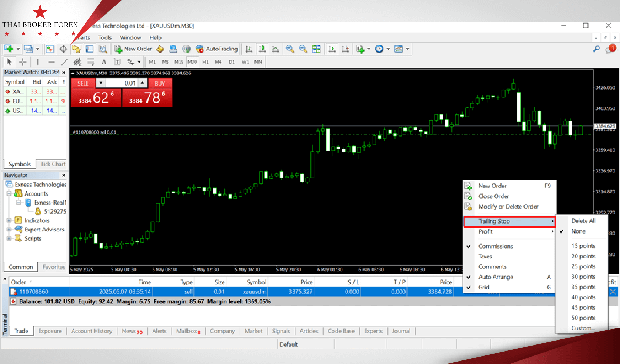Select the line chart type icon
Screen dimensions: 620x364
click(x=275, y=49)
